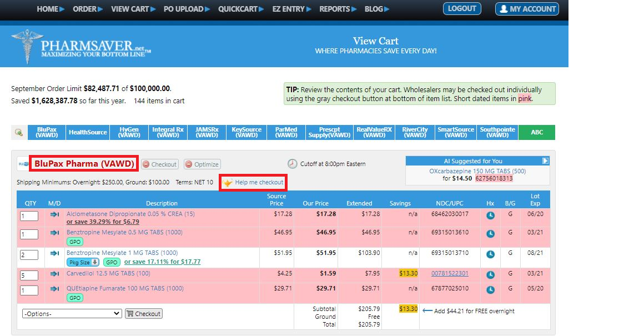Image resolution: width=644 pixels, height=336 pixels.
Task: Open the PO UPLOAD menu
Action: pos(187,9)
